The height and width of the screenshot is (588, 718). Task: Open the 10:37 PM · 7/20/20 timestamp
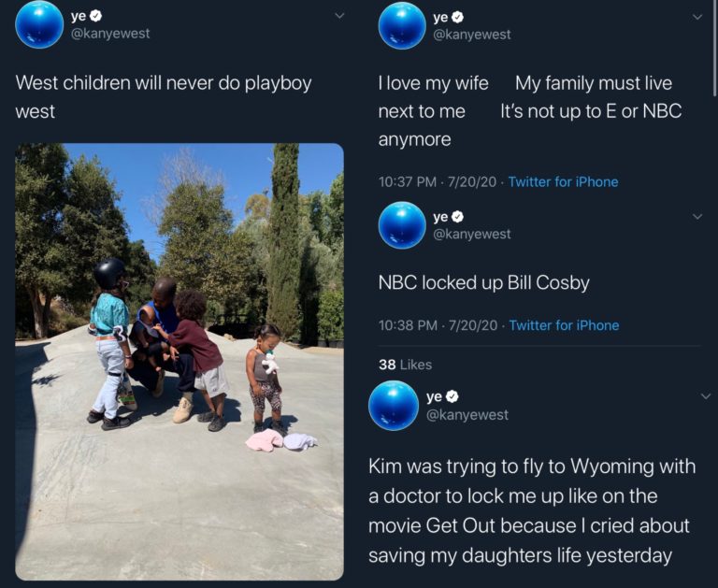click(438, 181)
